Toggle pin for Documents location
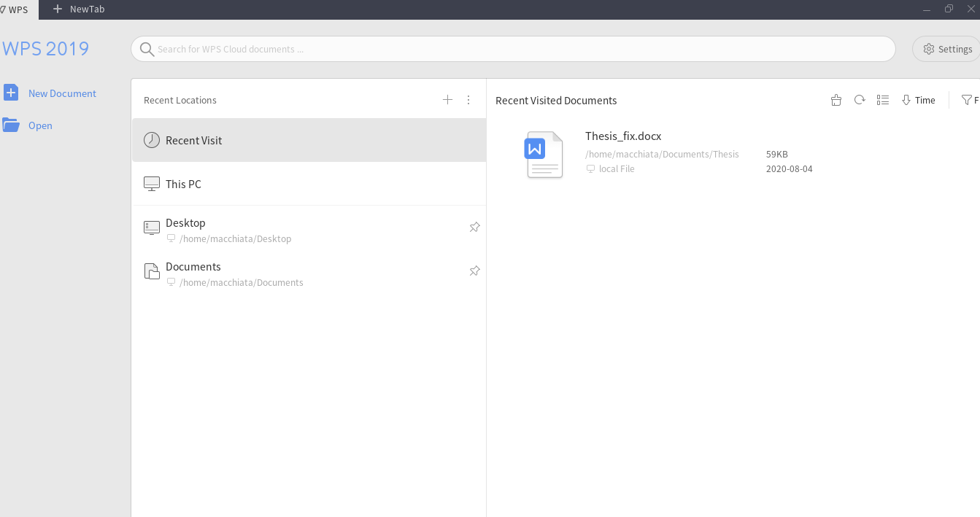Viewport: 980px width, 517px height. [x=474, y=271]
